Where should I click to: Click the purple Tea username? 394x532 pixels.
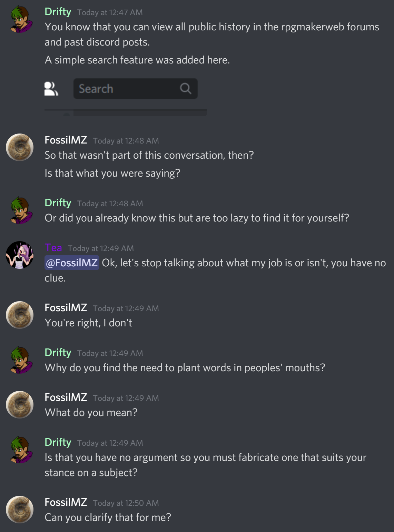click(53, 248)
